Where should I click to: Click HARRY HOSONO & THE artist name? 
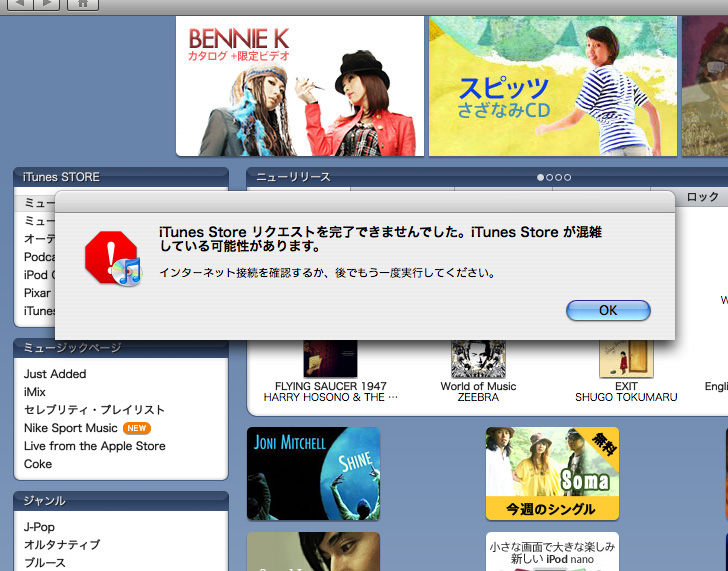(331, 397)
